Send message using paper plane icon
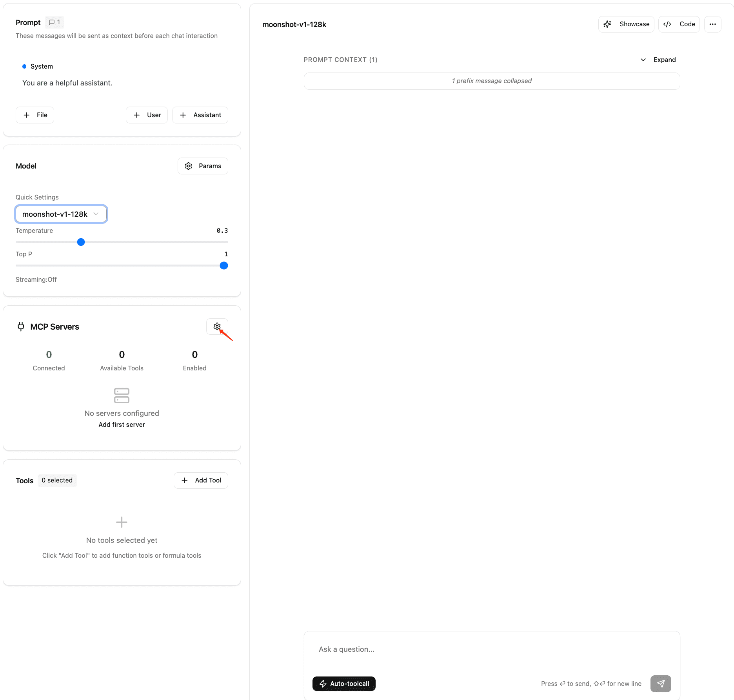Screen dimensions: 734x700 tap(661, 684)
